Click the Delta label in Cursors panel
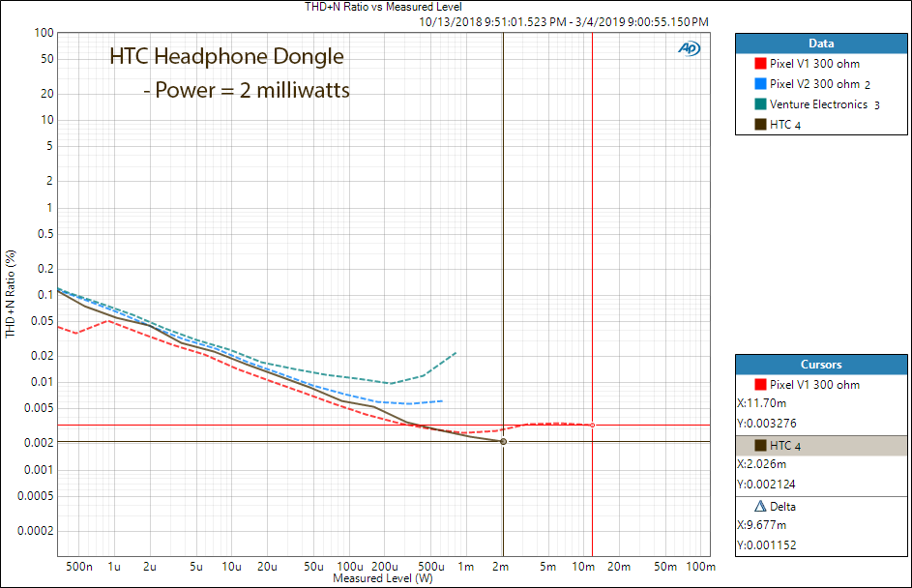Viewport: 912px width, 588px height. 782,507
